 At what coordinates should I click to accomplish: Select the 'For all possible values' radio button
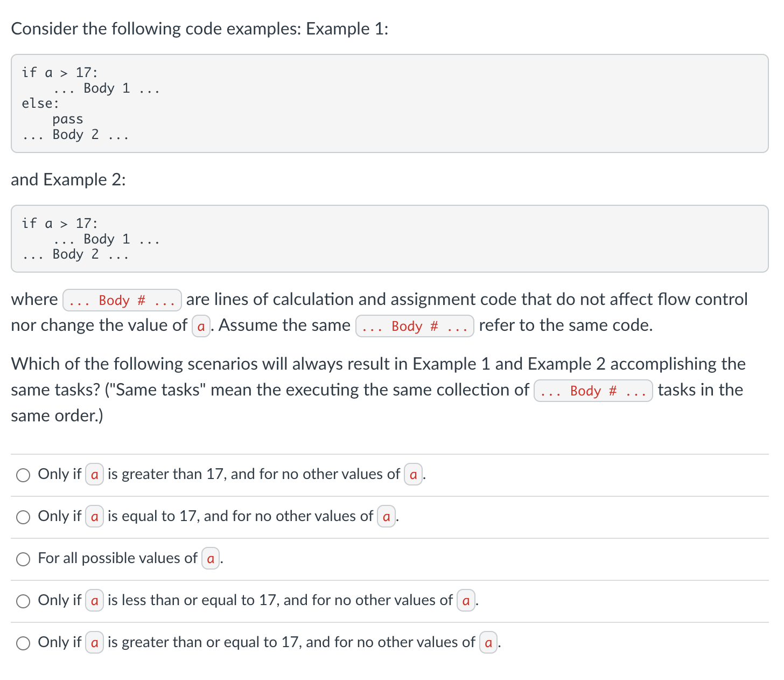[x=23, y=559]
